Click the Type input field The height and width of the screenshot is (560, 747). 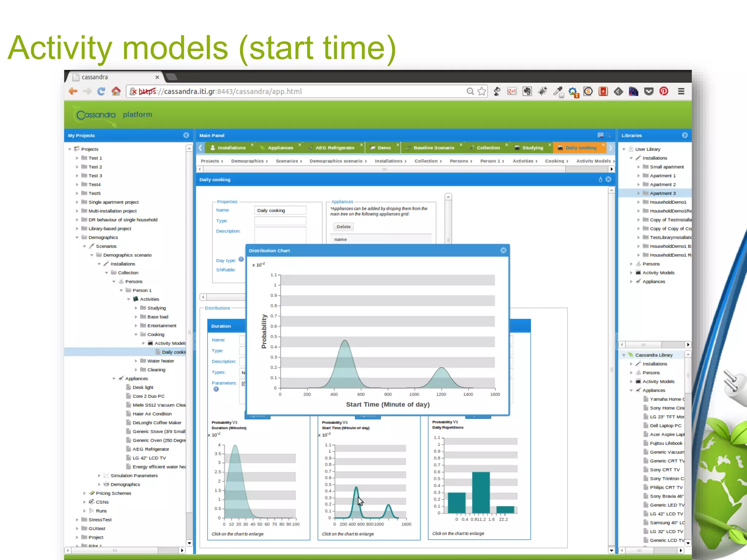click(280, 221)
